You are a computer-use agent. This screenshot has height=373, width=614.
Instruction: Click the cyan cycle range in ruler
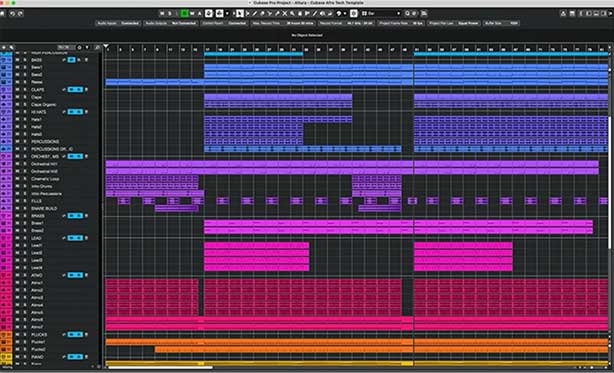tap(253, 54)
